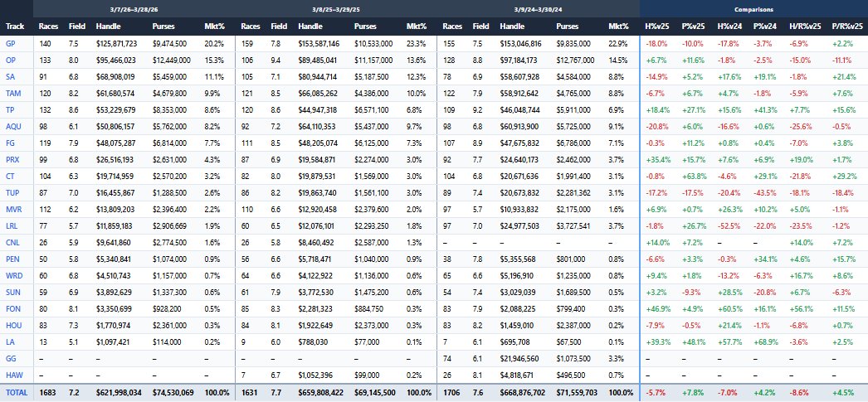Select total handle $621,998,034
Screen dimensions: 868x402
(119, 393)
